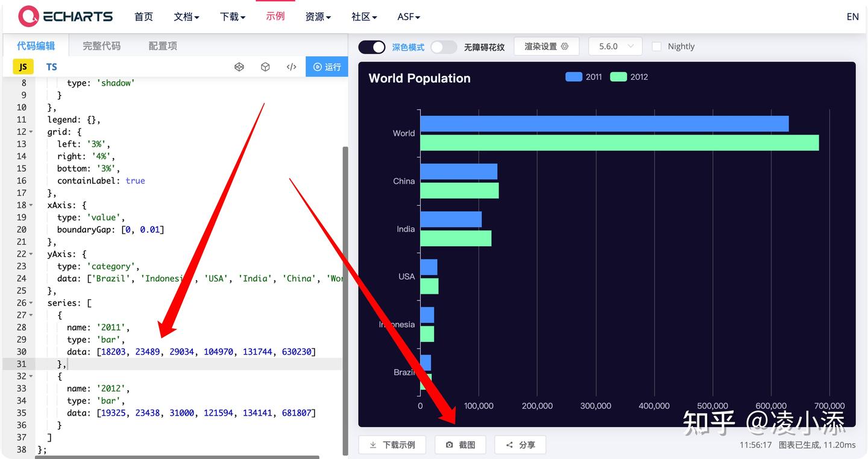
Task: Click 'legend: {},' code line
Action: [x=74, y=119]
